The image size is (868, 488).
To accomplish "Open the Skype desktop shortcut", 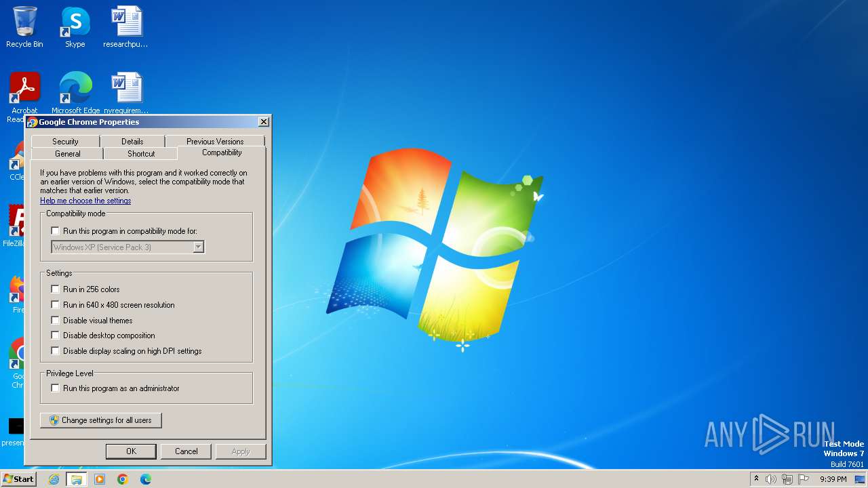I will 75,27.
